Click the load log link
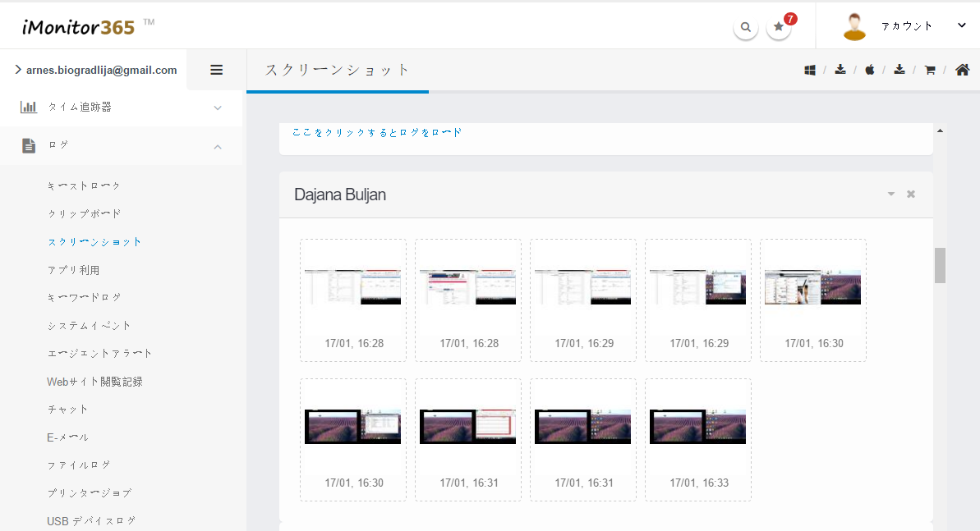This screenshot has width=980, height=531. 377,132
